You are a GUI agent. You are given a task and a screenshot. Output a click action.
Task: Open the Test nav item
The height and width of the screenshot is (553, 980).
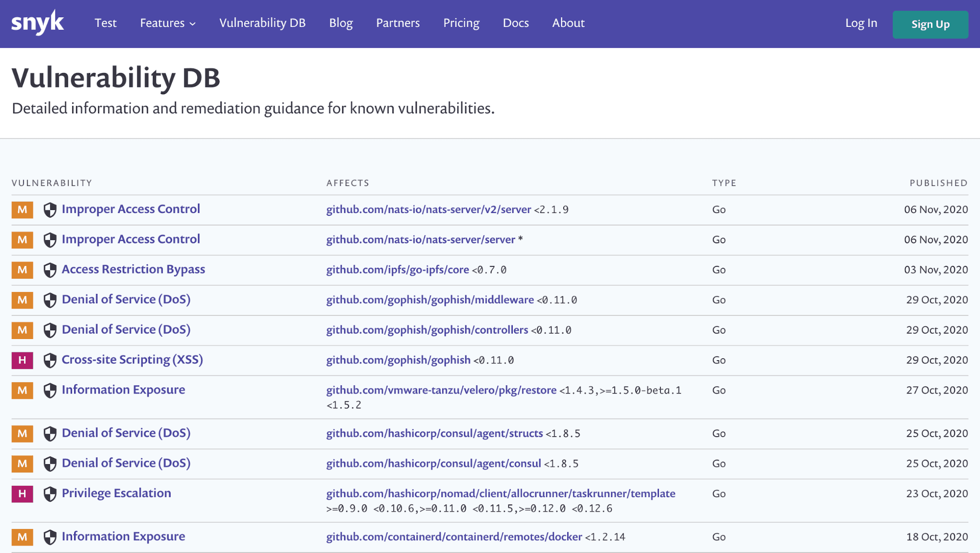click(105, 23)
